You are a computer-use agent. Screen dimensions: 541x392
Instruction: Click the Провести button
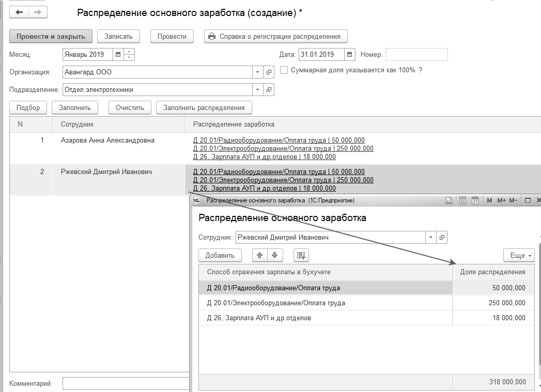(x=172, y=36)
